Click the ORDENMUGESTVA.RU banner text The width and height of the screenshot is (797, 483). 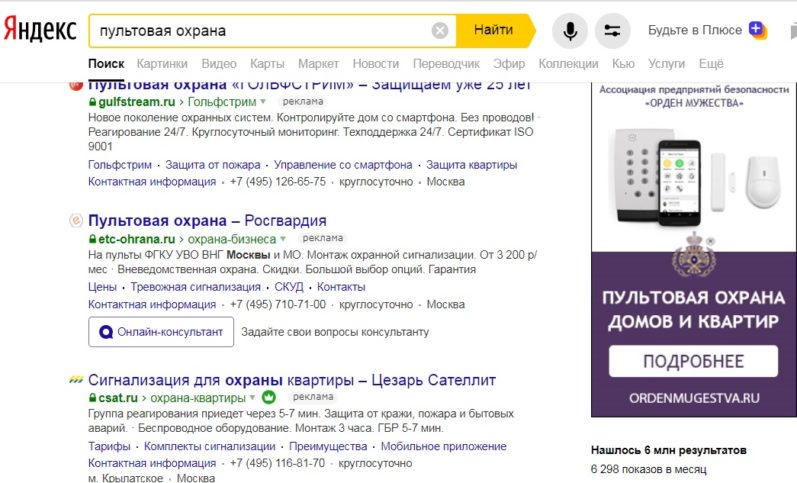coord(694,398)
